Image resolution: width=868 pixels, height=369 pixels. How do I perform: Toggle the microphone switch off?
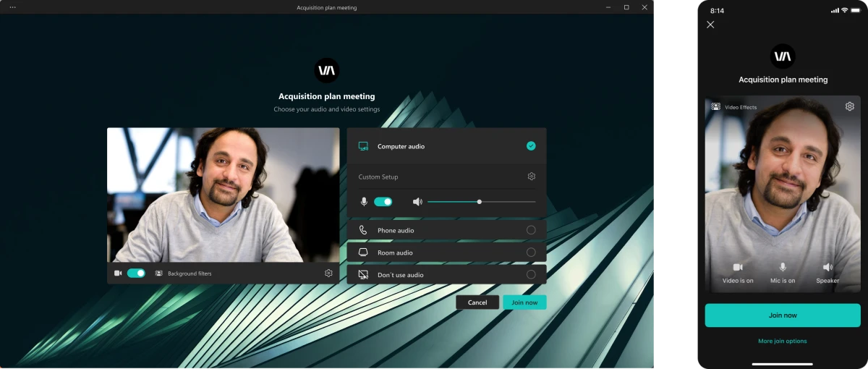coord(383,202)
